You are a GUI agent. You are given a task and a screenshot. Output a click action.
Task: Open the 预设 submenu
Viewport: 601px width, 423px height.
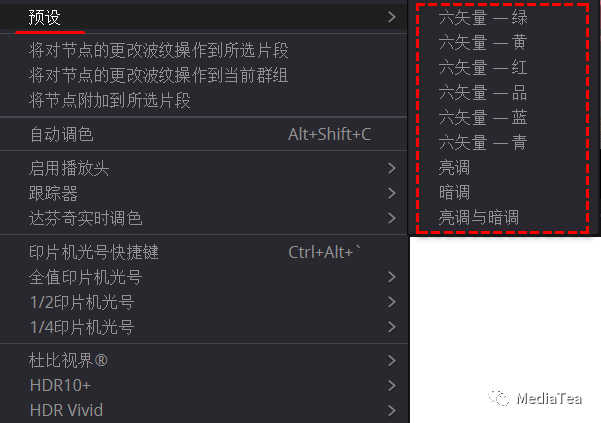pyautogui.click(x=204, y=17)
